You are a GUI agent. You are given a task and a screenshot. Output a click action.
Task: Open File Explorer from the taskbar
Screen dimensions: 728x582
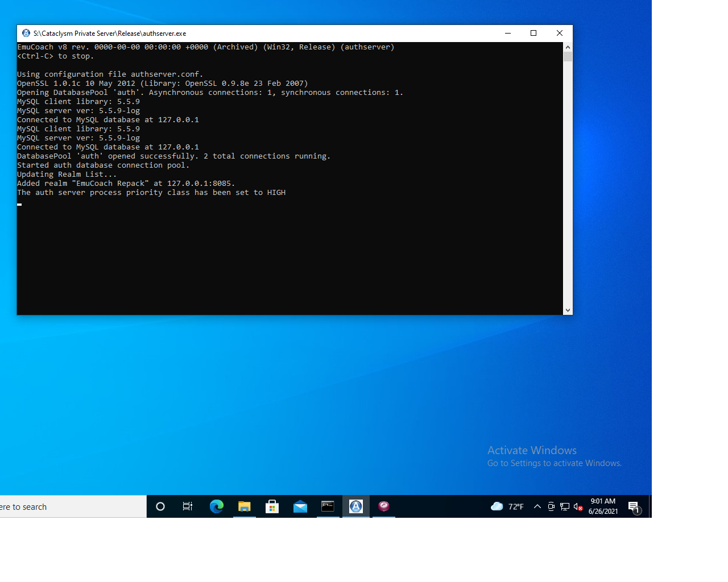[x=245, y=506]
